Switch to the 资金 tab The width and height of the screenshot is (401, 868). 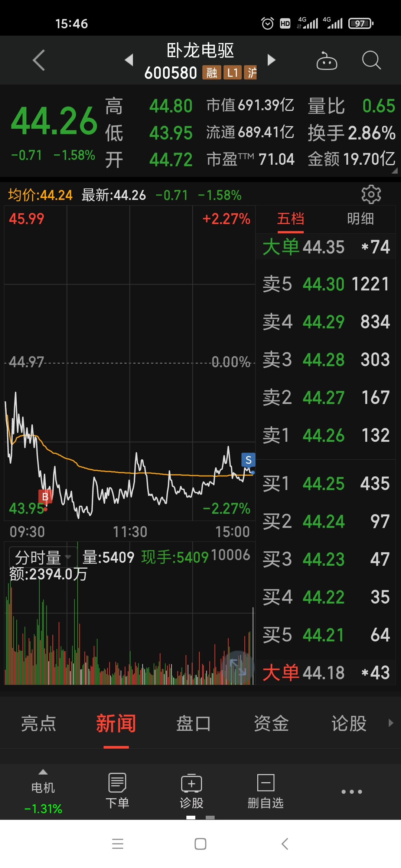click(271, 723)
